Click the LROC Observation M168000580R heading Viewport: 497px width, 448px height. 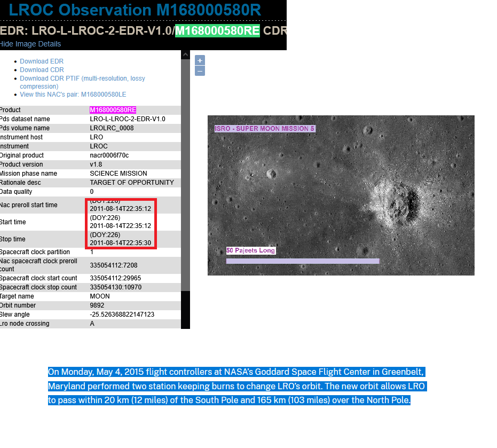[135, 10]
